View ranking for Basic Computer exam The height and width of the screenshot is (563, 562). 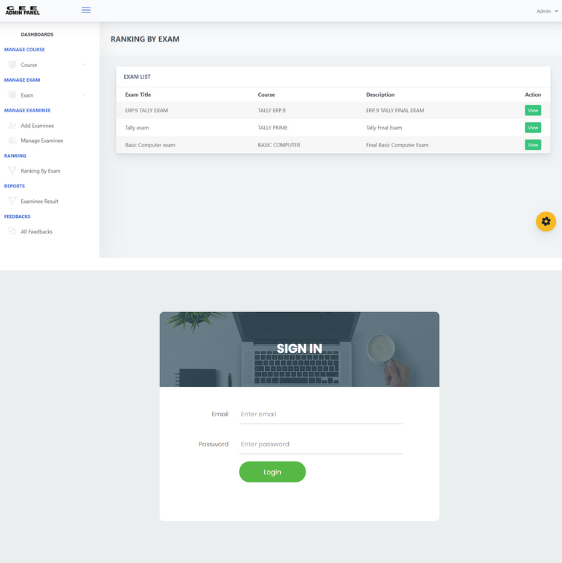click(x=533, y=145)
